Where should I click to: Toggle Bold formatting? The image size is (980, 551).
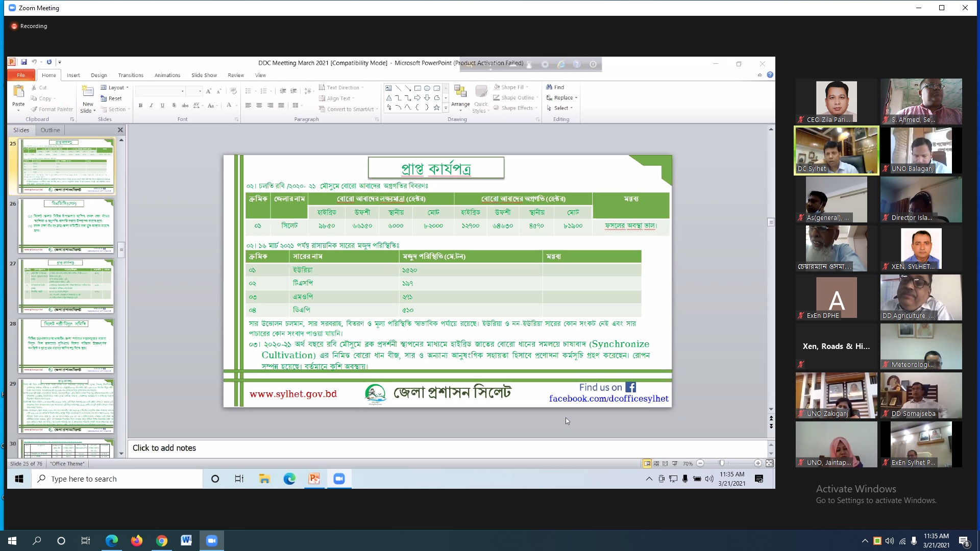140,106
